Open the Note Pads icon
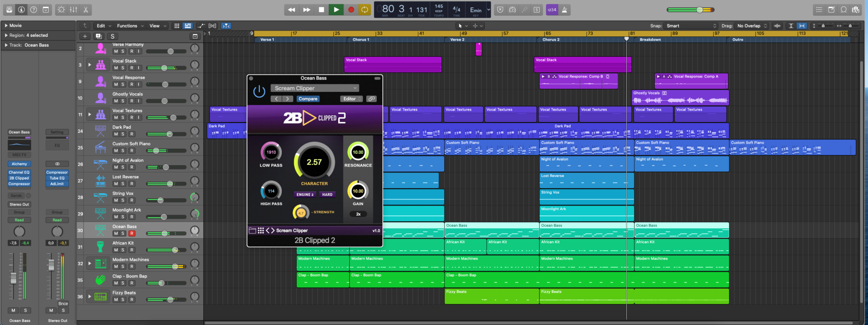 point(832,10)
